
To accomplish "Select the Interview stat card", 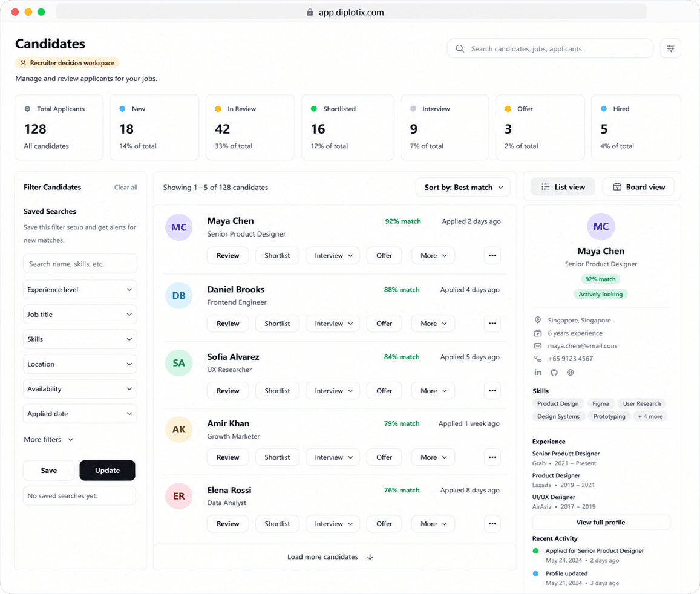I will point(445,127).
